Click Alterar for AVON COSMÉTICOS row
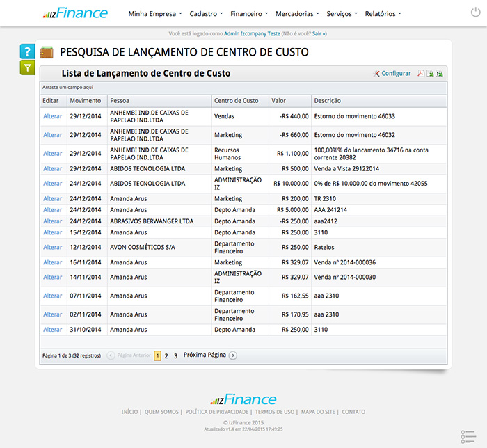 pyautogui.click(x=53, y=247)
